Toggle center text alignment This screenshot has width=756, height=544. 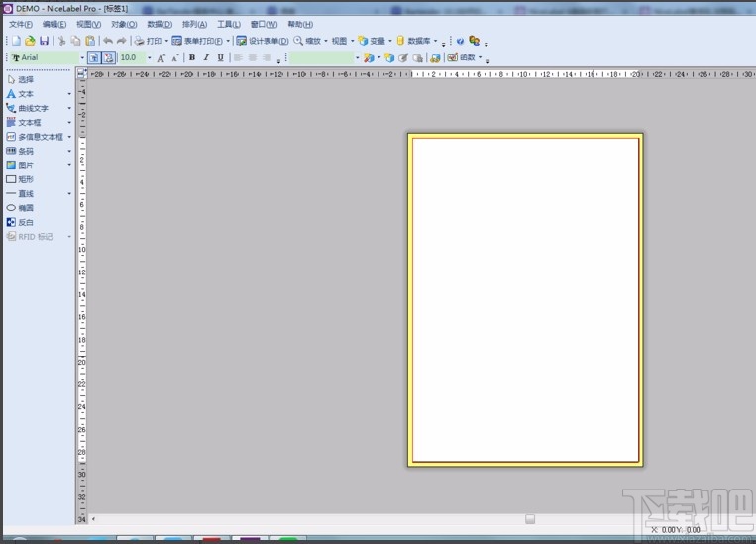pos(253,57)
